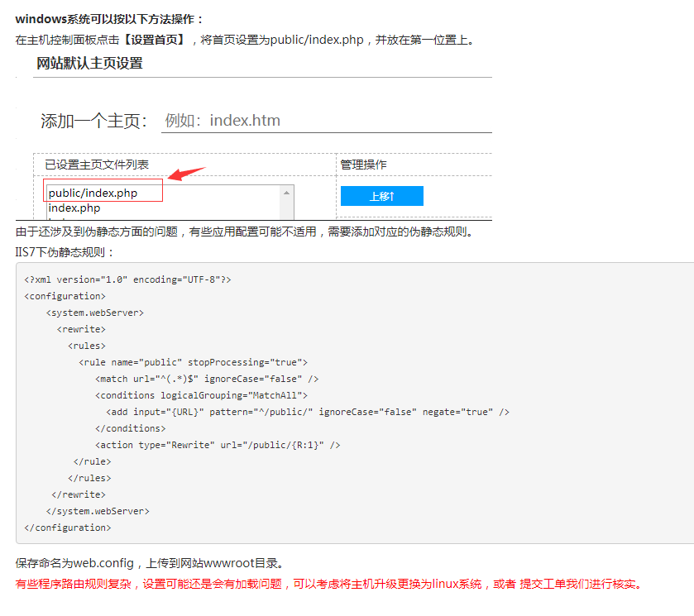The image size is (694, 616).
Task: Click the rule name="public" code line
Action: point(193,362)
